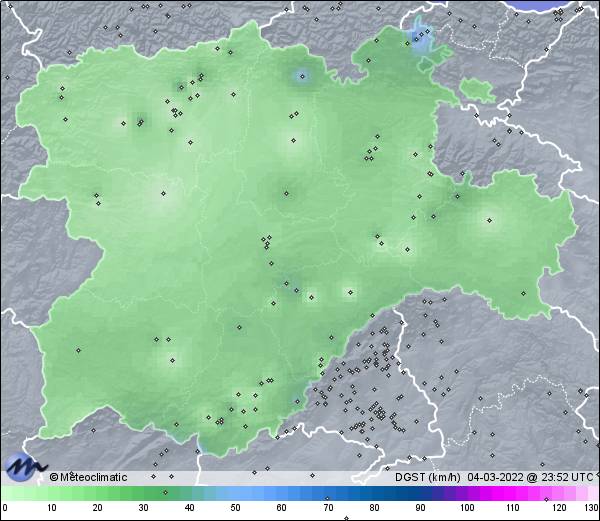Click the 23:52 UTC time text
Image resolution: width=600 pixels, height=521 pixels.
(x=566, y=477)
